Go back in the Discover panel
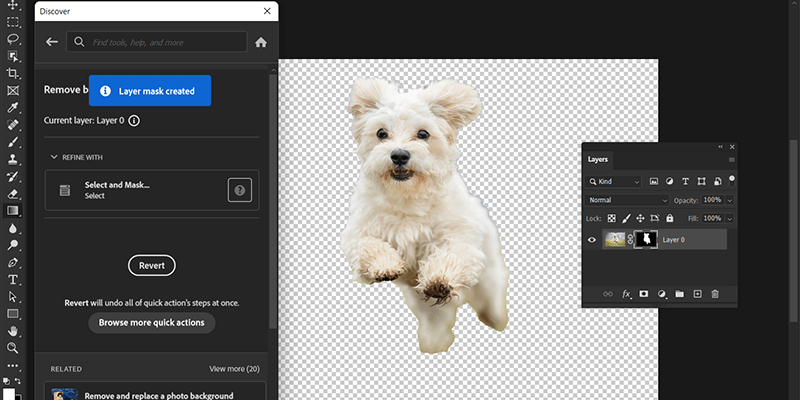The height and width of the screenshot is (400, 800). pos(52,42)
